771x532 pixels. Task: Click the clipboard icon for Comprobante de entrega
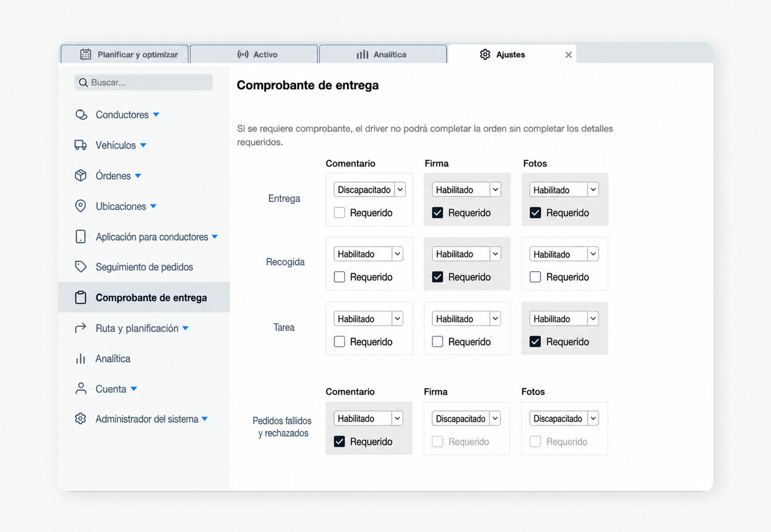80,297
